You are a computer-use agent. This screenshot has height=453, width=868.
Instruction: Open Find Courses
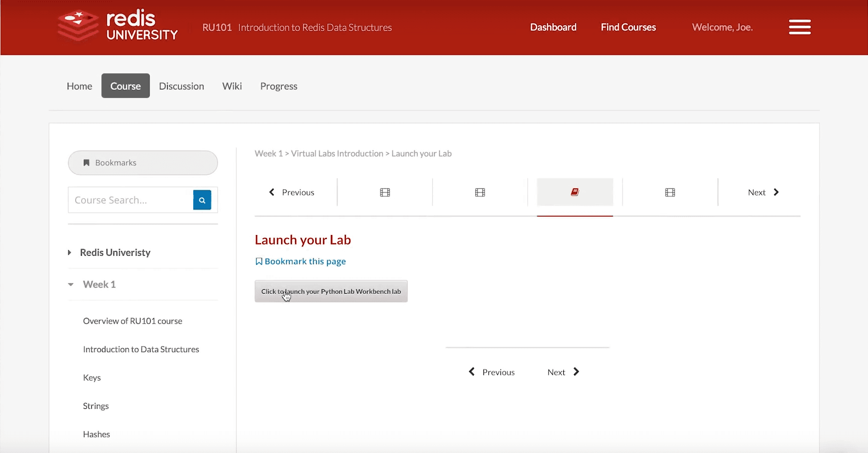(x=628, y=27)
